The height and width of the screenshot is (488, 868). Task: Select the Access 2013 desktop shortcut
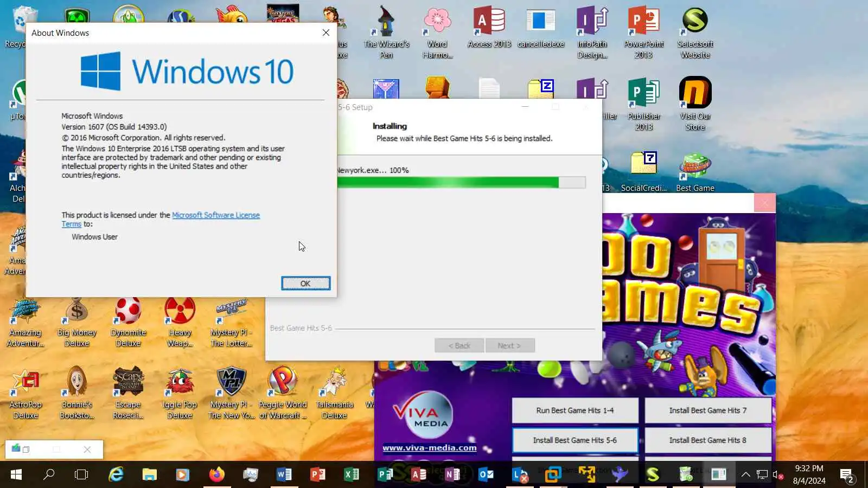(489, 27)
